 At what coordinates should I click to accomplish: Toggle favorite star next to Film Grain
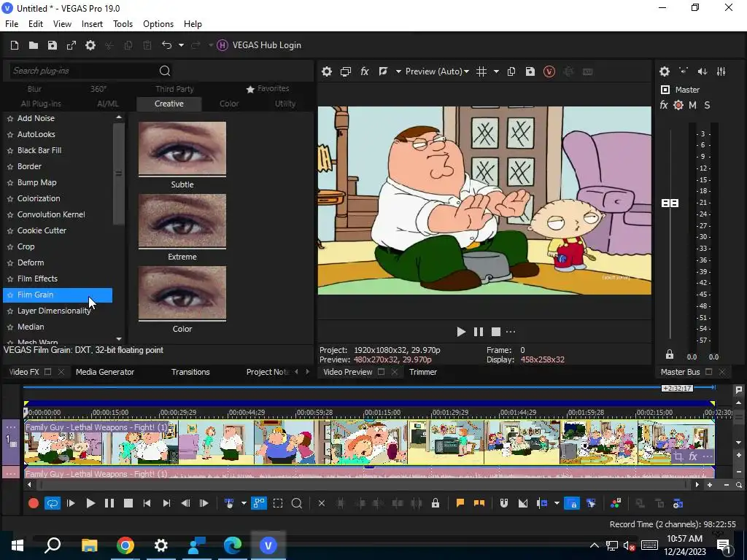click(10, 295)
